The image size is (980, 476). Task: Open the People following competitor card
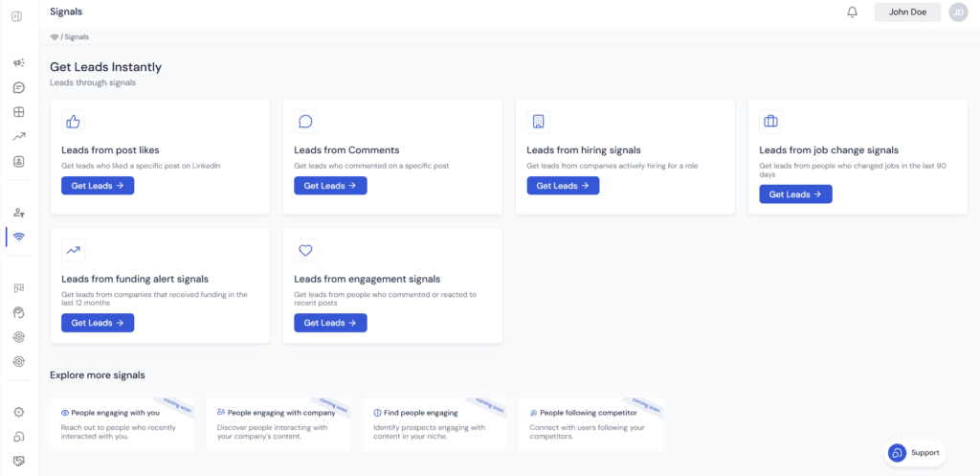590,424
